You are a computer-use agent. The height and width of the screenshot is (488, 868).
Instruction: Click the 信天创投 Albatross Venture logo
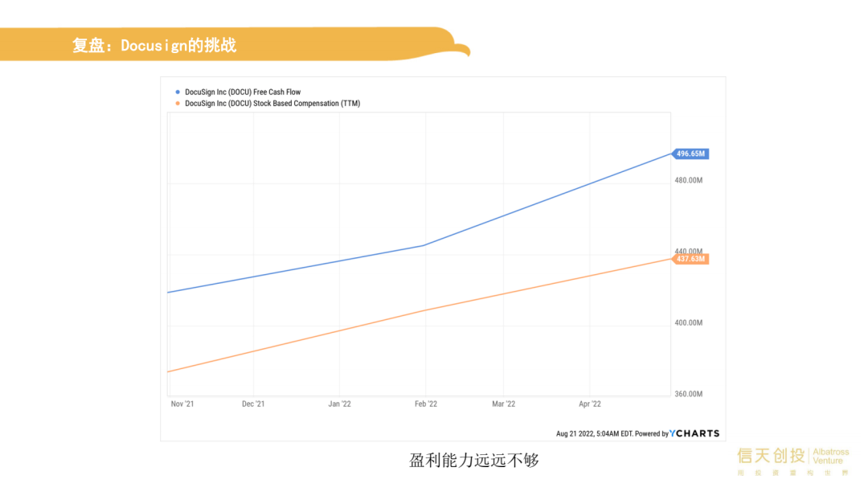792,461
